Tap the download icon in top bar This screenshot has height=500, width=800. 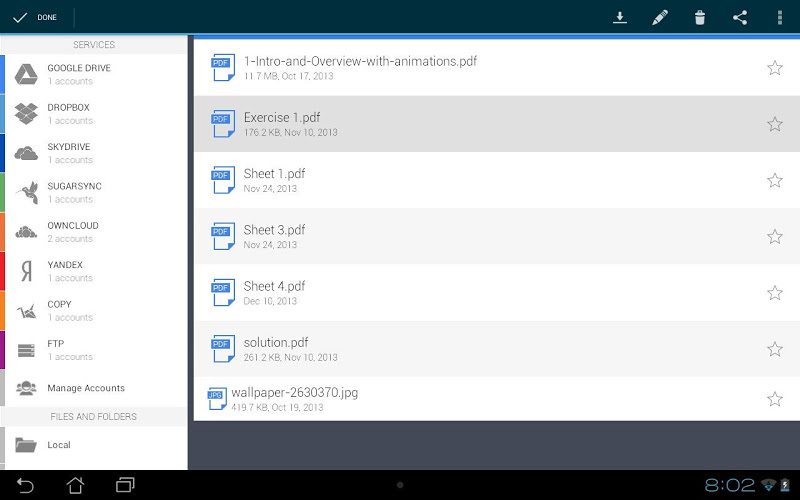coord(619,17)
